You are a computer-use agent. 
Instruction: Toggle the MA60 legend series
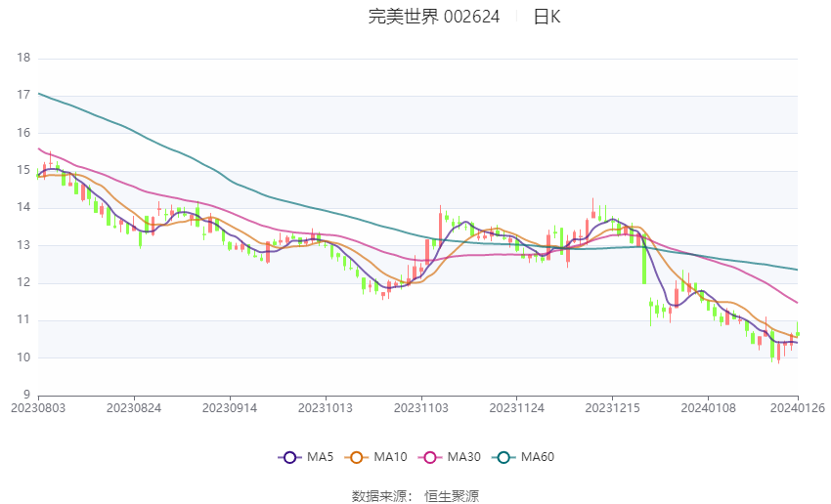point(523,457)
